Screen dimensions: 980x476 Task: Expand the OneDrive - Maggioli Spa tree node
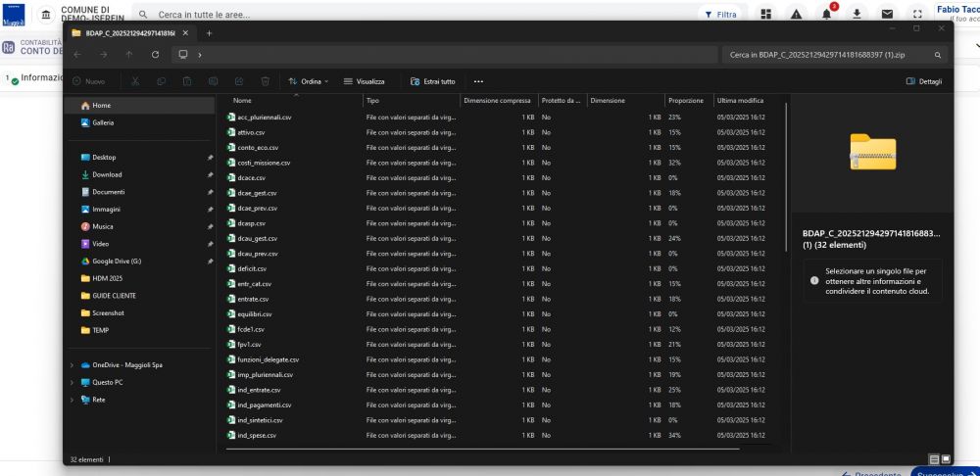(72, 364)
